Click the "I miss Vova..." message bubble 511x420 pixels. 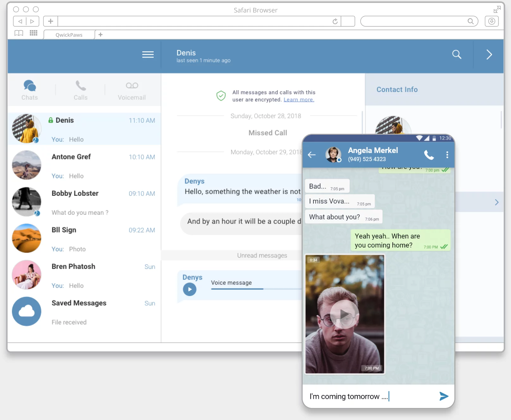tap(340, 201)
